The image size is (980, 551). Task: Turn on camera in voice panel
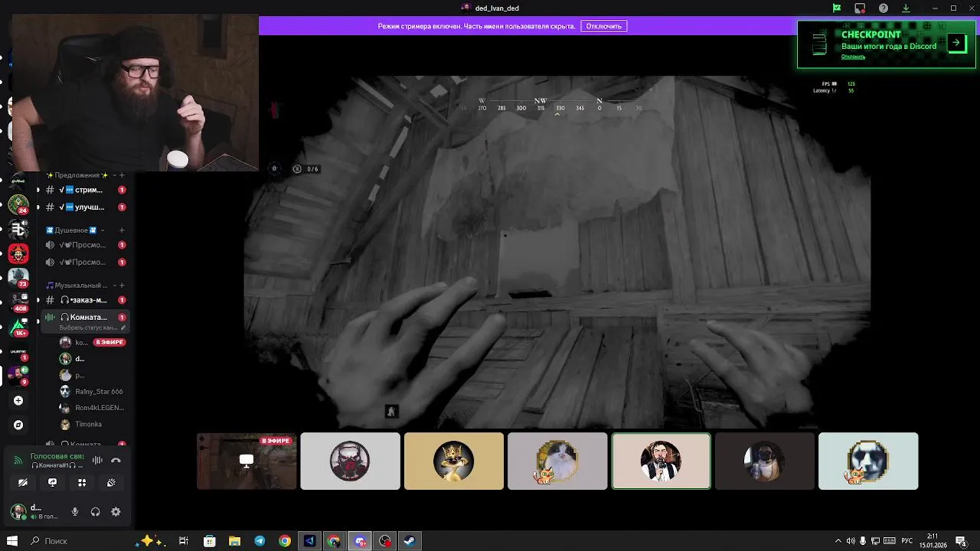(23, 482)
